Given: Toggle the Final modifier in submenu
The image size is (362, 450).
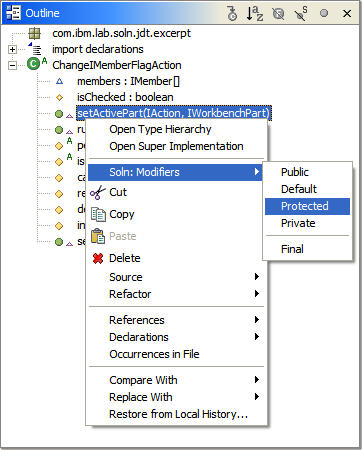Looking at the screenshot, I should click(x=307, y=249).
